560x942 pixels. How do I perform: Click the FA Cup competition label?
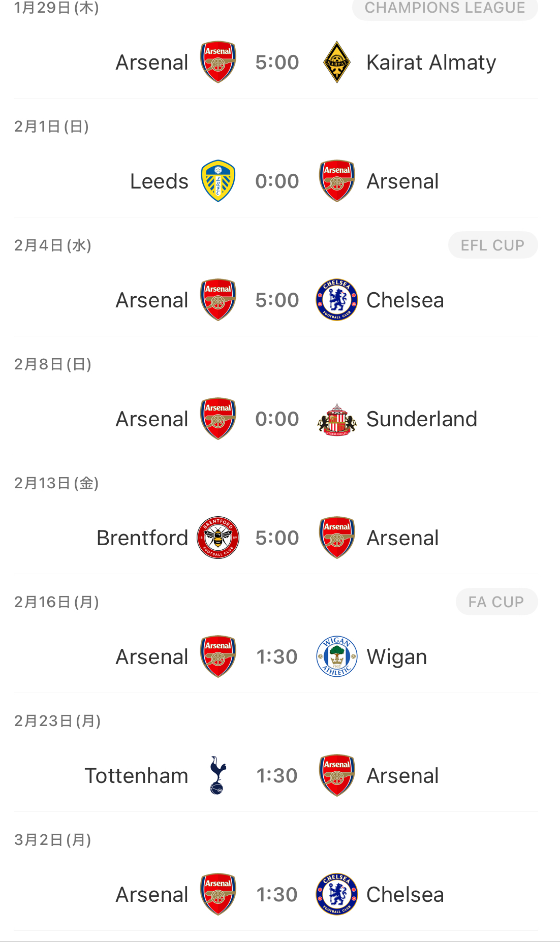496,602
